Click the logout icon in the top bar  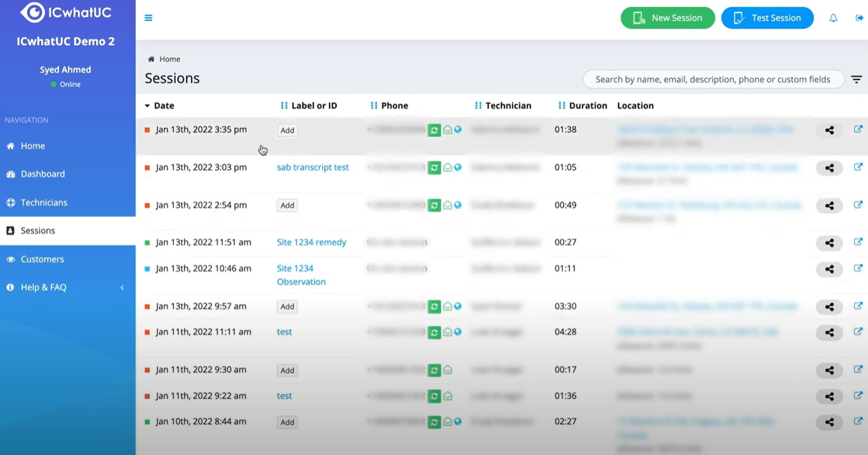tap(858, 18)
